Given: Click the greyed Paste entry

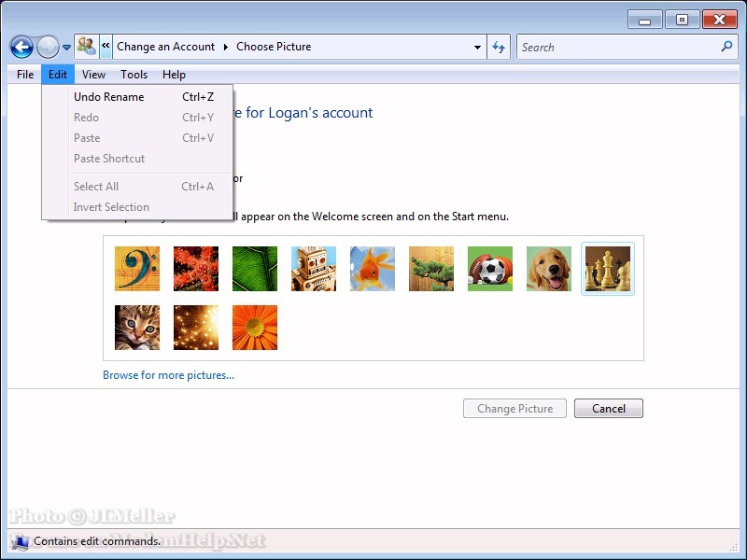Looking at the screenshot, I should pyautogui.click(x=137, y=138).
